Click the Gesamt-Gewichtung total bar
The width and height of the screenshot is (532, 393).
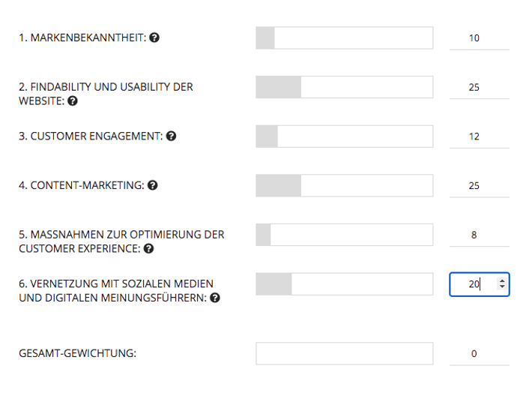[345, 353]
